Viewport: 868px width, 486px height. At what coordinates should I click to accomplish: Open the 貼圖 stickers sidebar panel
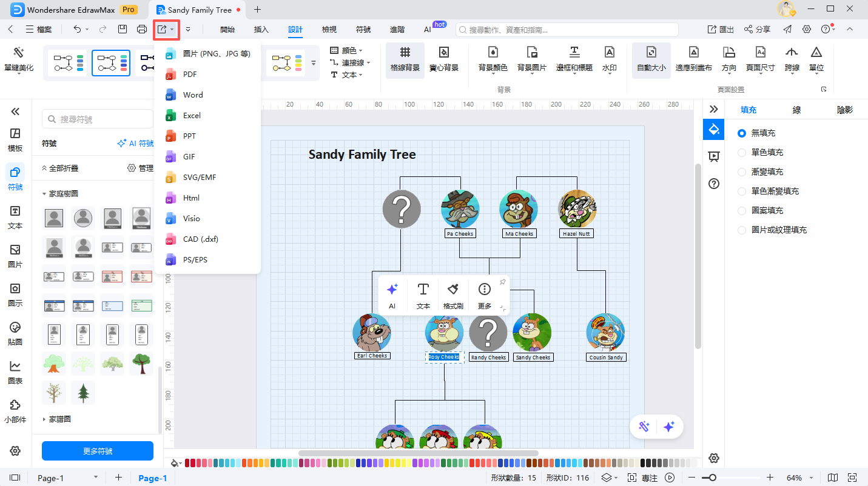point(15,333)
